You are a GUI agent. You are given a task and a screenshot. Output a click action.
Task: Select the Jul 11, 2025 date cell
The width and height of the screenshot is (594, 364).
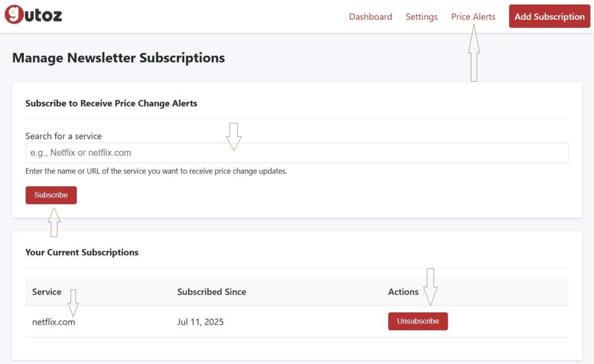tap(200, 322)
